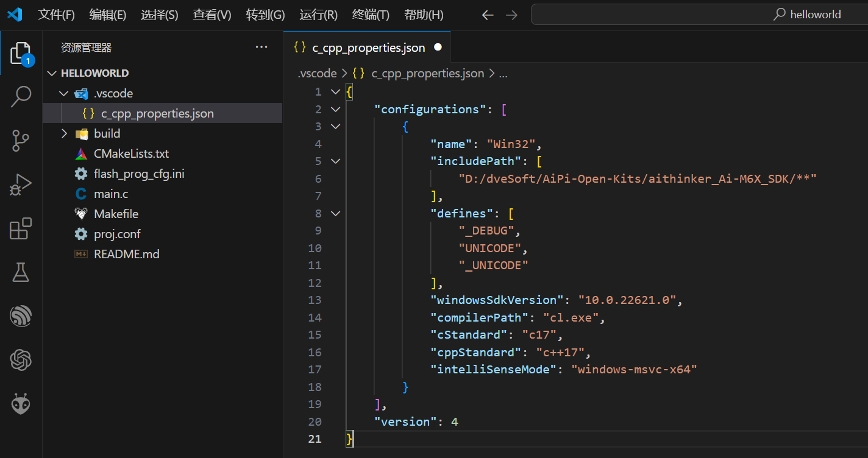Collapse the .vscode folder chevron

point(64,93)
